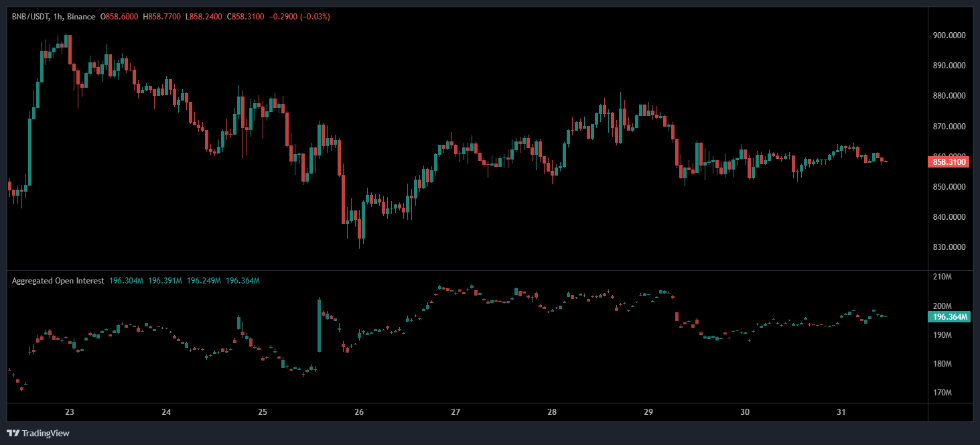Image resolution: width=980 pixels, height=445 pixels.
Task: Select date 26 on the time axis
Action: click(x=359, y=412)
